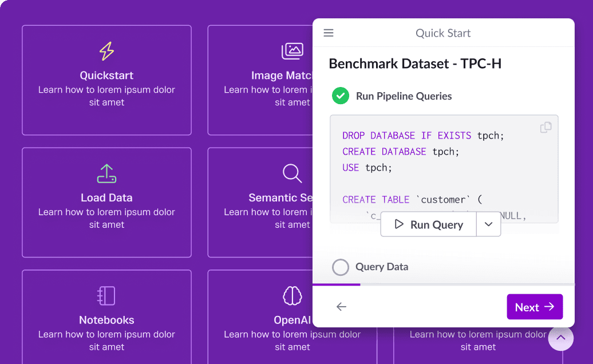Open the Run Query dropdown arrow

[488, 224]
